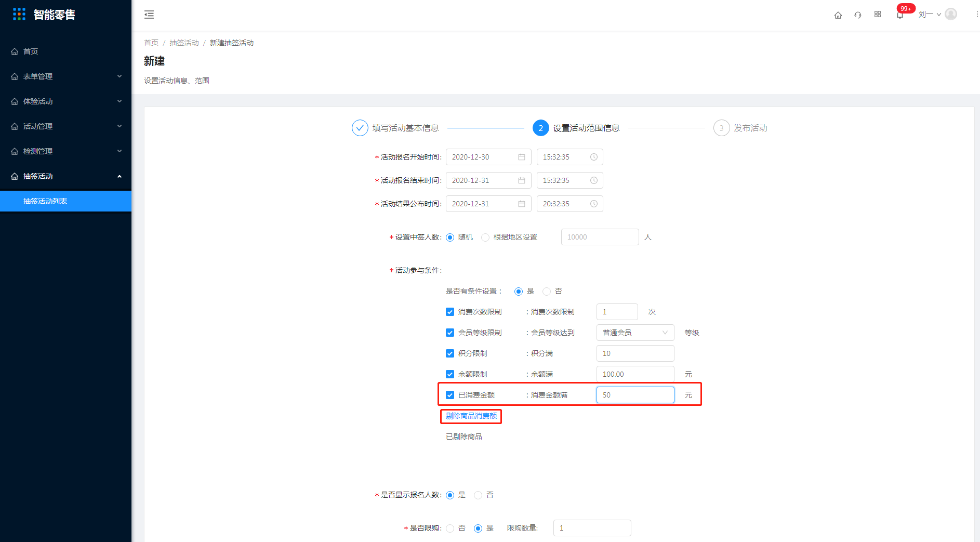
Task: Toggle 已消费金额 checkbox
Action: pyautogui.click(x=450, y=395)
